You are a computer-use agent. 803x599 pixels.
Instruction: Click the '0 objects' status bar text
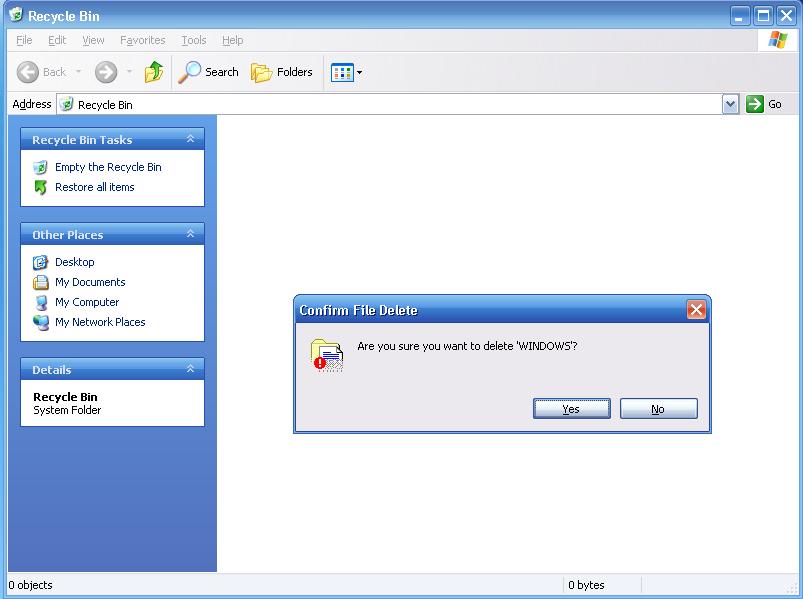tap(30, 585)
